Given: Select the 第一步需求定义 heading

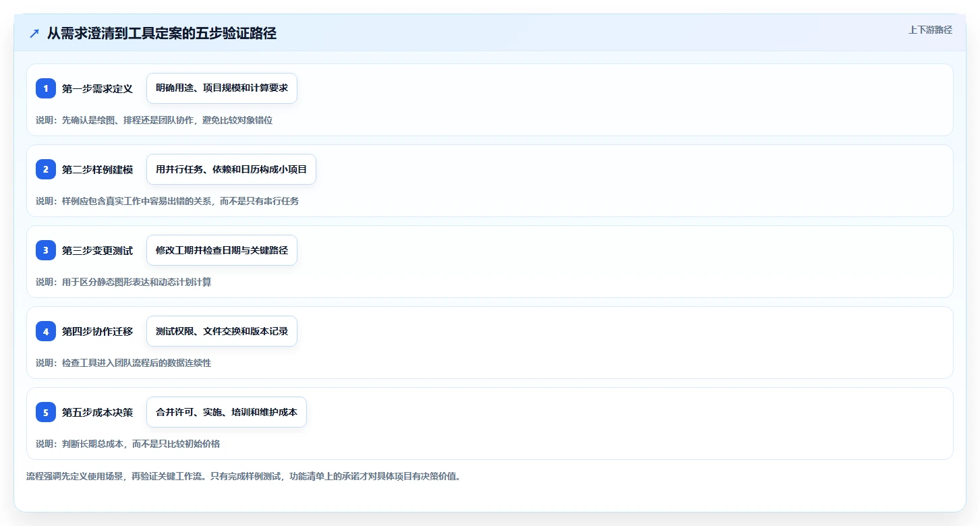Looking at the screenshot, I should coord(97,88).
